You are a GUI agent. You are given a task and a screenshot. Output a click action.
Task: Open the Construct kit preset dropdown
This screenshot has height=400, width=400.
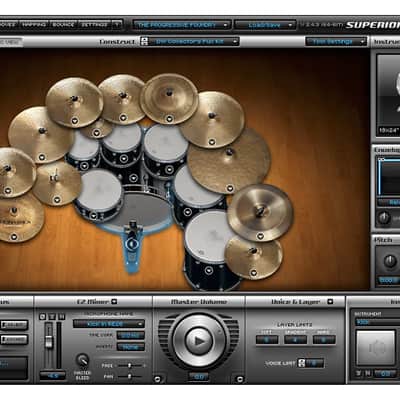click(x=194, y=42)
